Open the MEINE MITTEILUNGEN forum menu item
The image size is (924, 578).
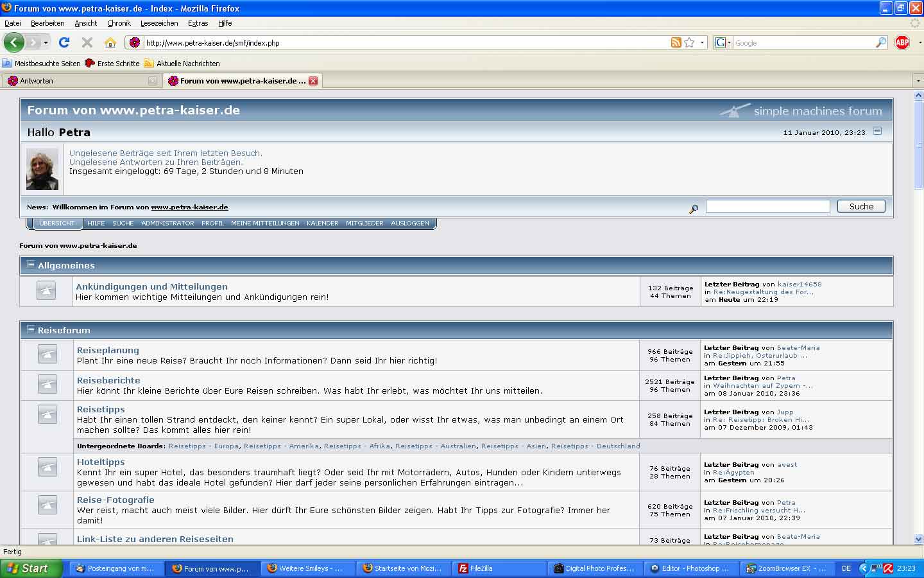coord(265,223)
